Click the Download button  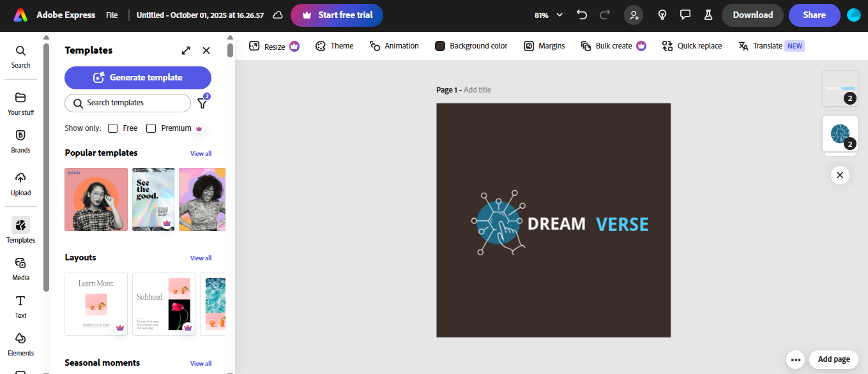point(752,15)
